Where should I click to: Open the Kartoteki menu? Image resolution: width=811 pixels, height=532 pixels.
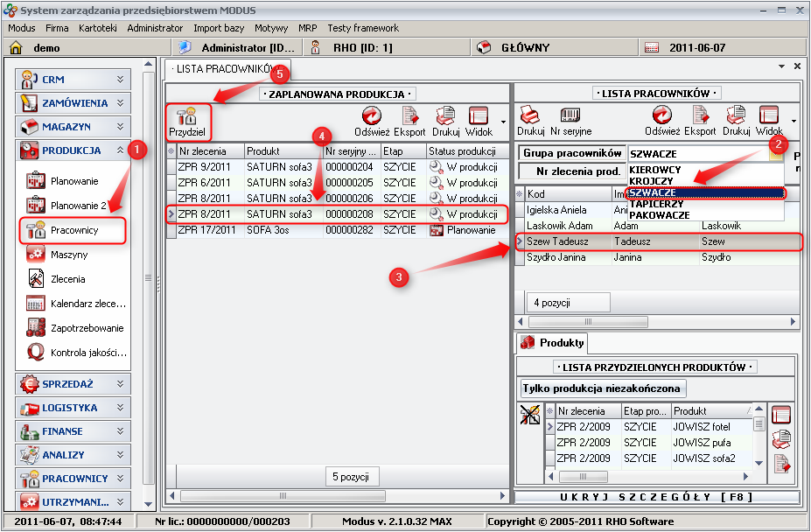pyautogui.click(x=97, y=28)
